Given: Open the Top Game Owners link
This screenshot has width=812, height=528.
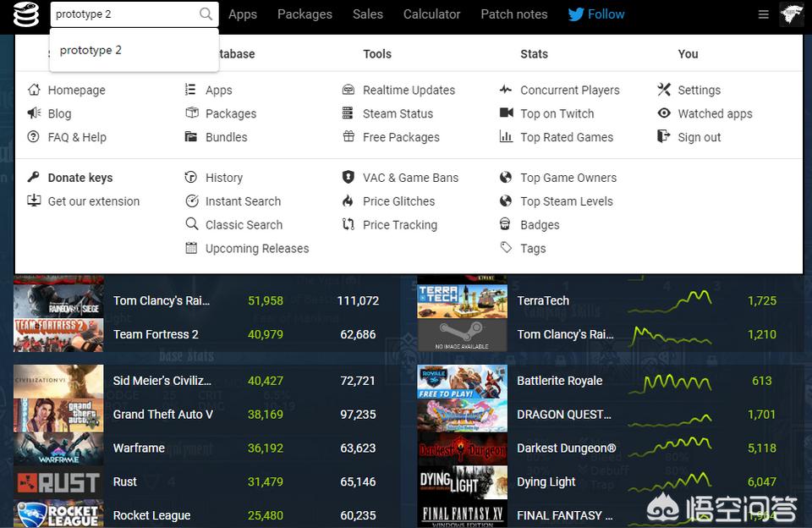Looking at the screenshot, I should 568,178.
